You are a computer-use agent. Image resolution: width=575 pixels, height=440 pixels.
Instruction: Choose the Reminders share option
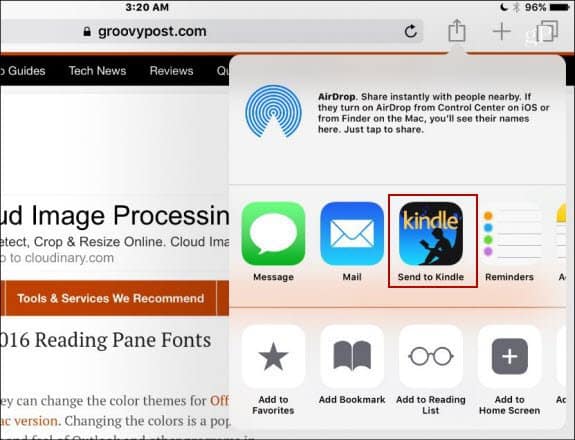[510, 234]
